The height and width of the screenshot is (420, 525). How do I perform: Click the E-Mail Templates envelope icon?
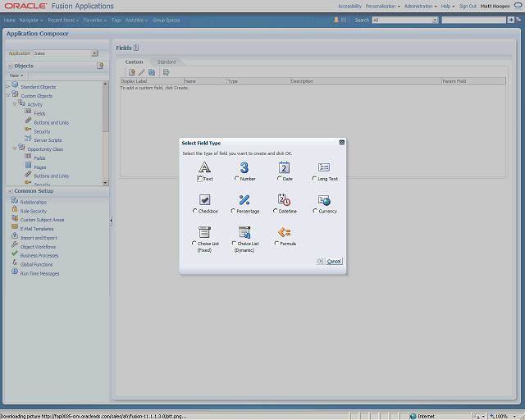pos(15,226)
